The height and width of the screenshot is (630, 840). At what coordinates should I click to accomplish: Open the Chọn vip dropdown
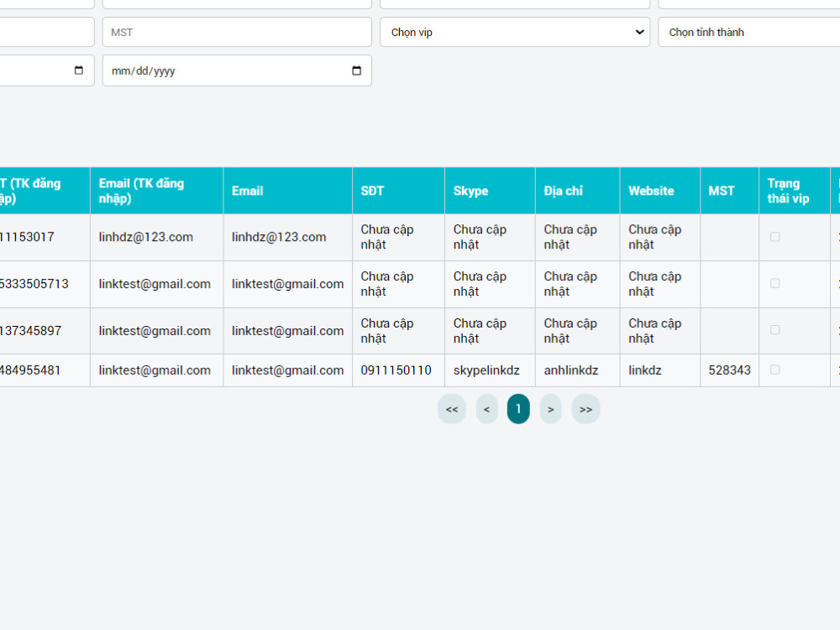[x=515, y=32]
